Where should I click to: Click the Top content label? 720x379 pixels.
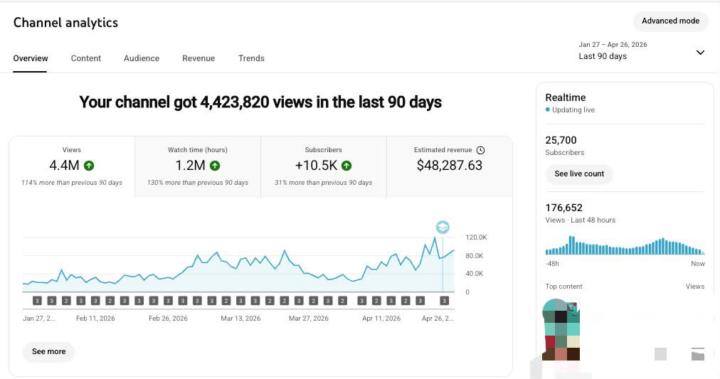[x=564, y=286]
